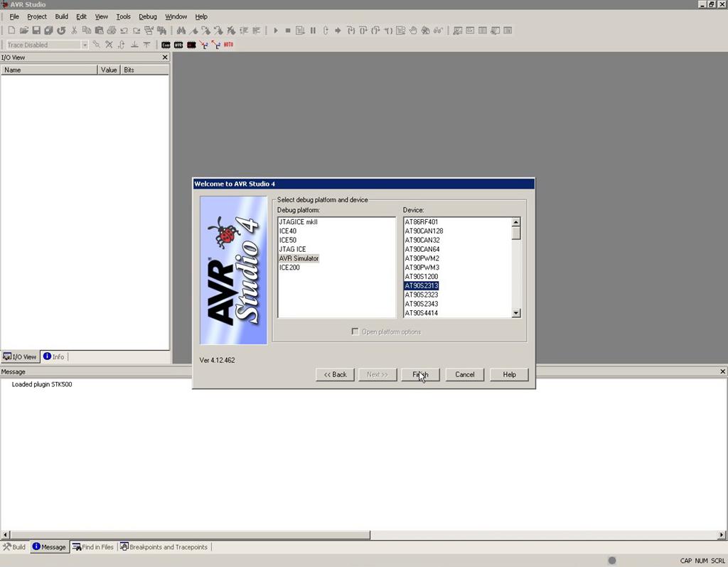
Task: Click the black Con chip icon
Action: pyautogui.click(x=166, y=45)
